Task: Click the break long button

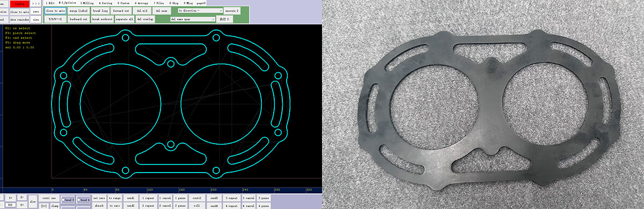Action: click(x=100, y=11)
